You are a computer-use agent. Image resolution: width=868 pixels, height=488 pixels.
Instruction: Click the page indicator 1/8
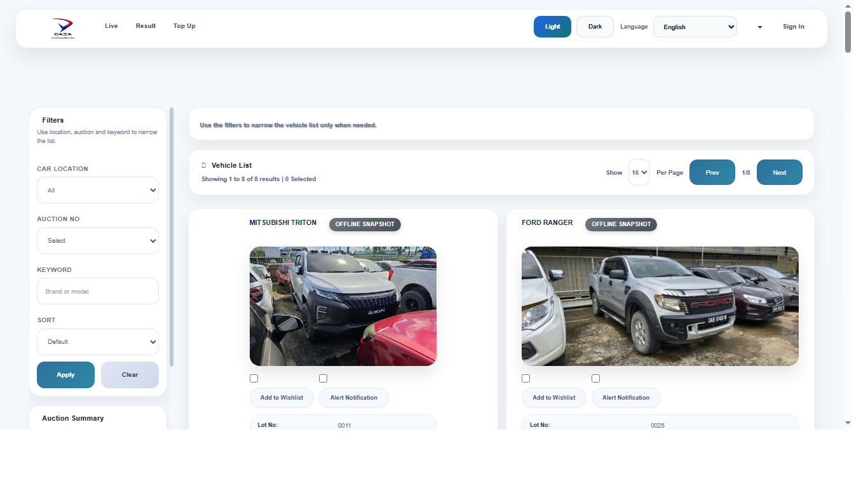click(x=746, y=173)
